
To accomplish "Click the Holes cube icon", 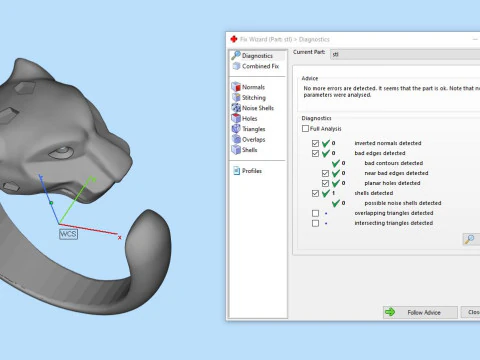I will point(236,118).
